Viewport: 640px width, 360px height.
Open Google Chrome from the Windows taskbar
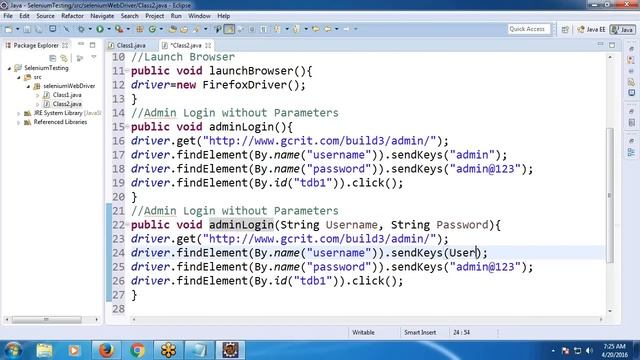click(x=138, y=350)
